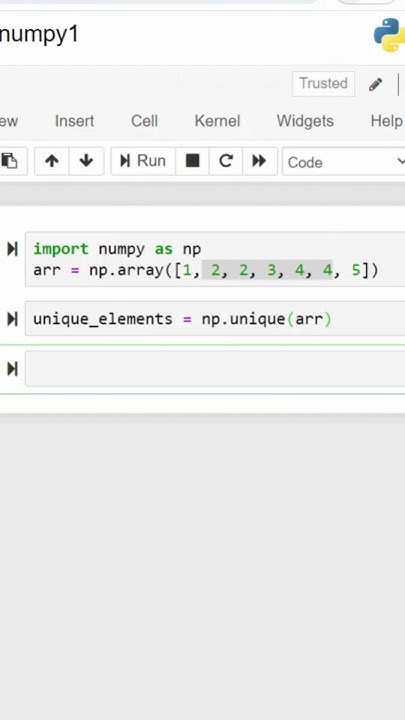Open the Help menu
The height and width of the screenshot is (720, 405).
click(387, 121)
